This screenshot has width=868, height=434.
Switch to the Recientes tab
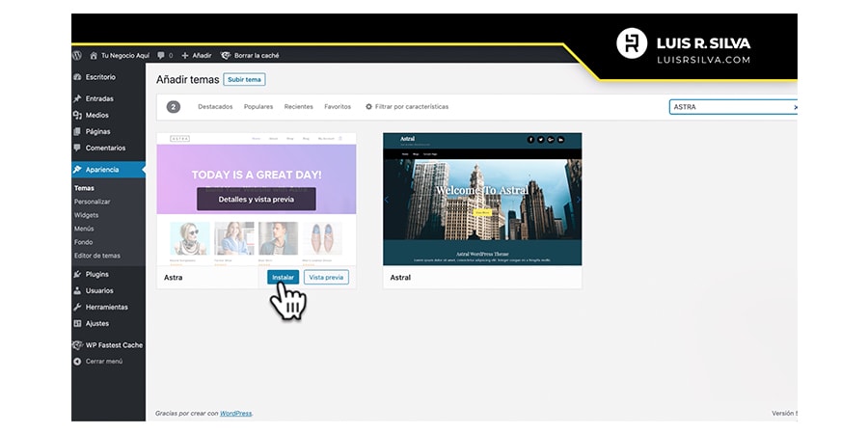pyautogui.click(x=298, y=107)
